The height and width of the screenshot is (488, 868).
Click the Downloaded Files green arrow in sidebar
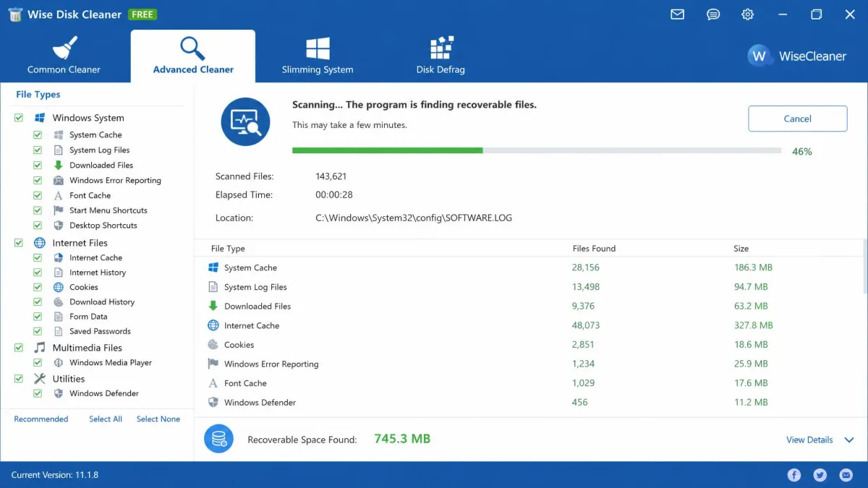tap(59, 165)
